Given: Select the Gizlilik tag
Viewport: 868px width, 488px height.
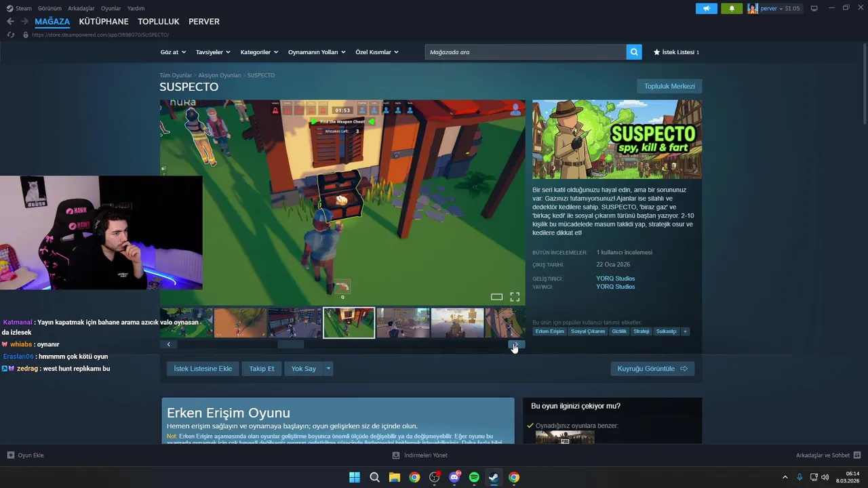Looking at the screenshot, I should coord(619,331).
